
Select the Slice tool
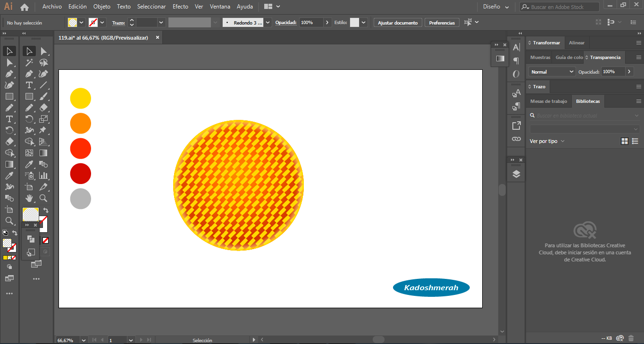(43, 187)
